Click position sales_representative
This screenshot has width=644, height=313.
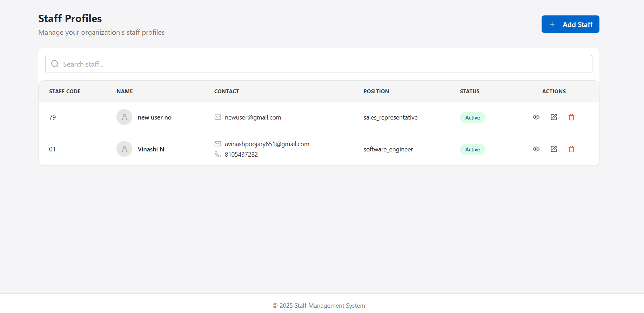coord(390,117)
